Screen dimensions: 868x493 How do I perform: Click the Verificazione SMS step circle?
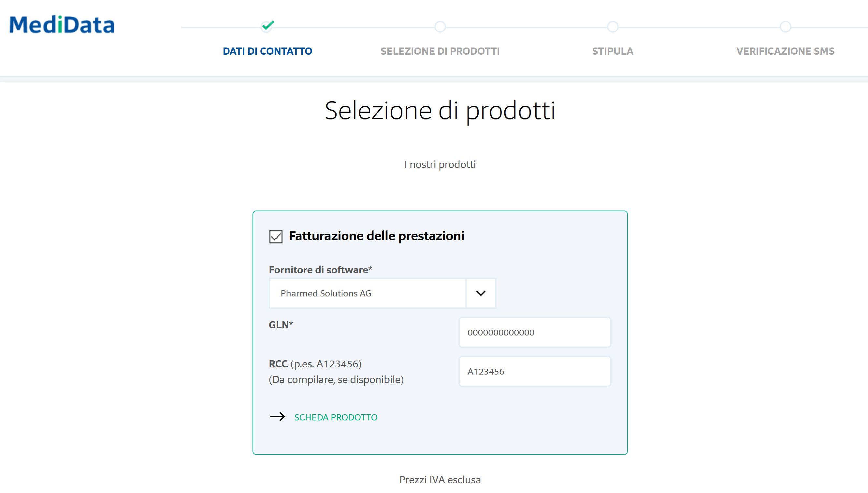785,26
